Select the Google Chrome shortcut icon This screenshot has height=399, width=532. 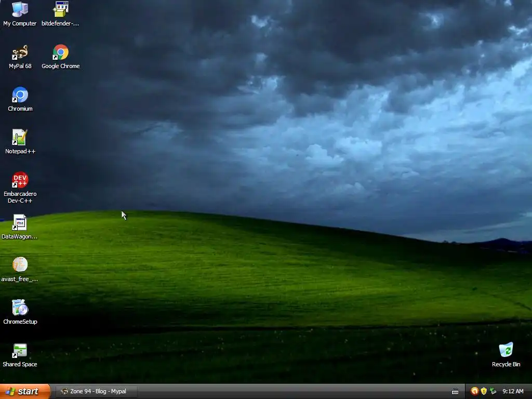click(x=61, y=52)
